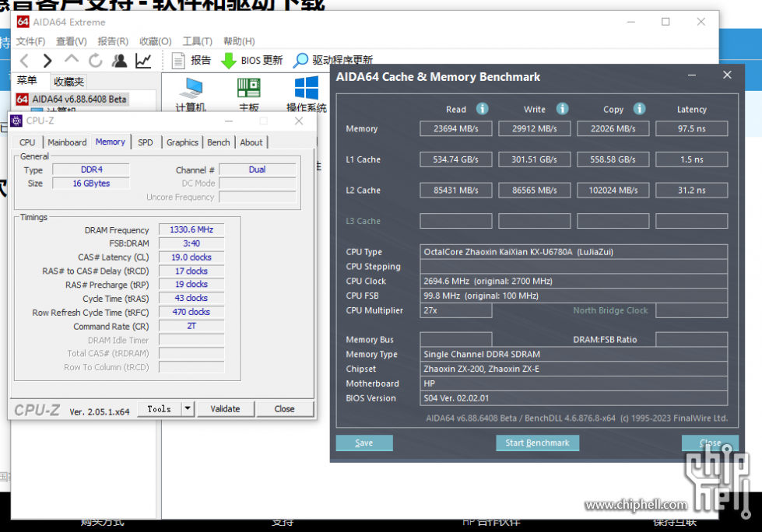This screenshot has height=532, width=762.
Task: Click the Tools button in CPU-Z
Action: coord(160,409)
